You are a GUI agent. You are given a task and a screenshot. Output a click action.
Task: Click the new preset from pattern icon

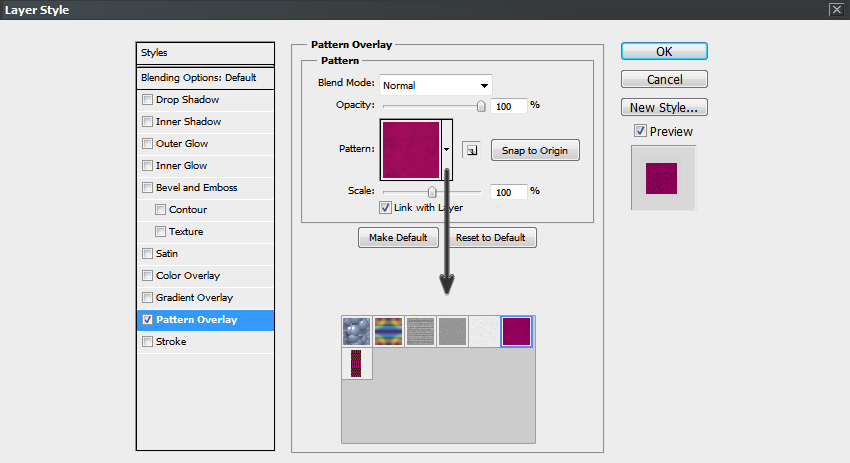pos(472,151)
